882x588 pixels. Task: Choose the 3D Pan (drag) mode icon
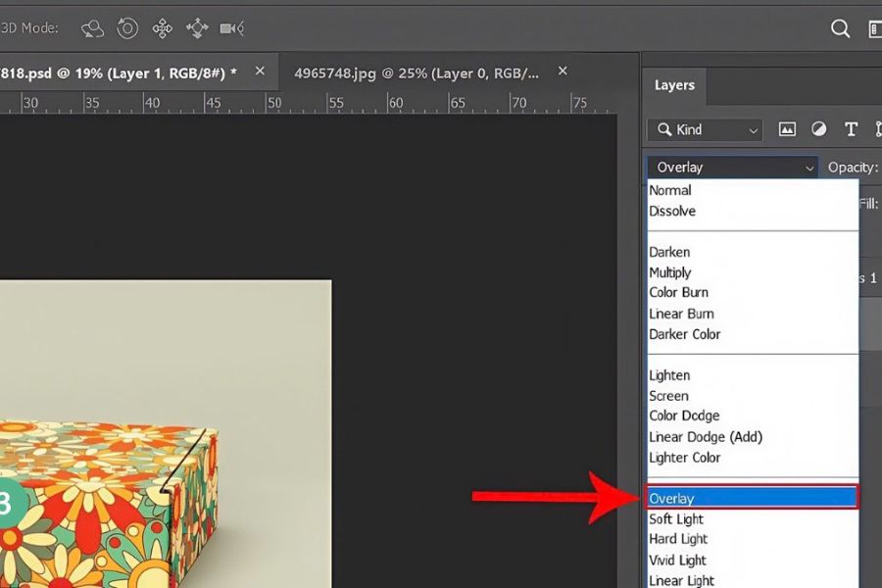tap(162, 28)
